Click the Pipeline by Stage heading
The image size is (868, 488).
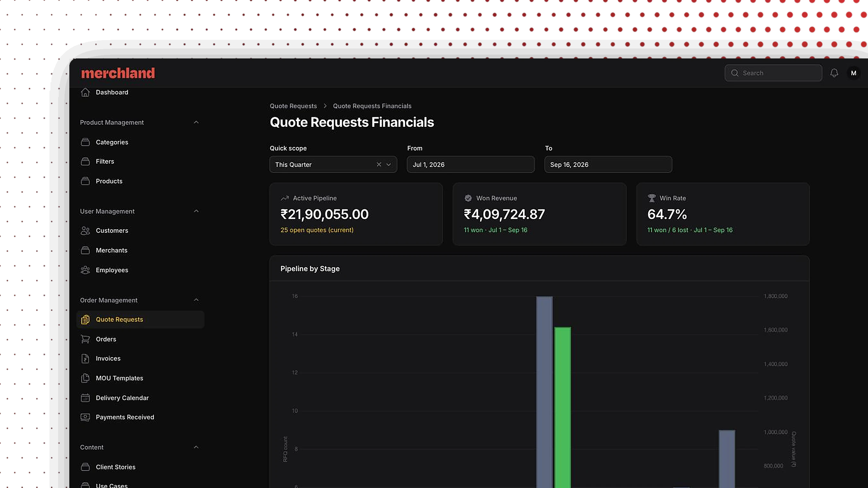310,269
